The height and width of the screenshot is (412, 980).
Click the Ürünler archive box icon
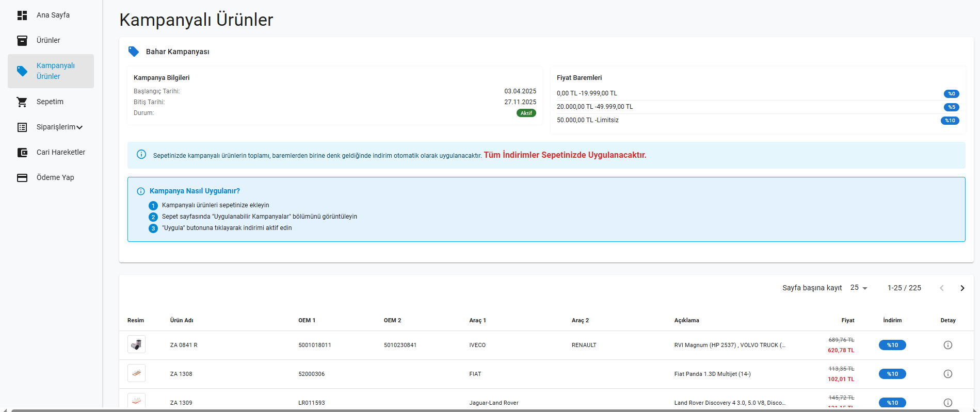pyautogui.click(x=22, y=41)
